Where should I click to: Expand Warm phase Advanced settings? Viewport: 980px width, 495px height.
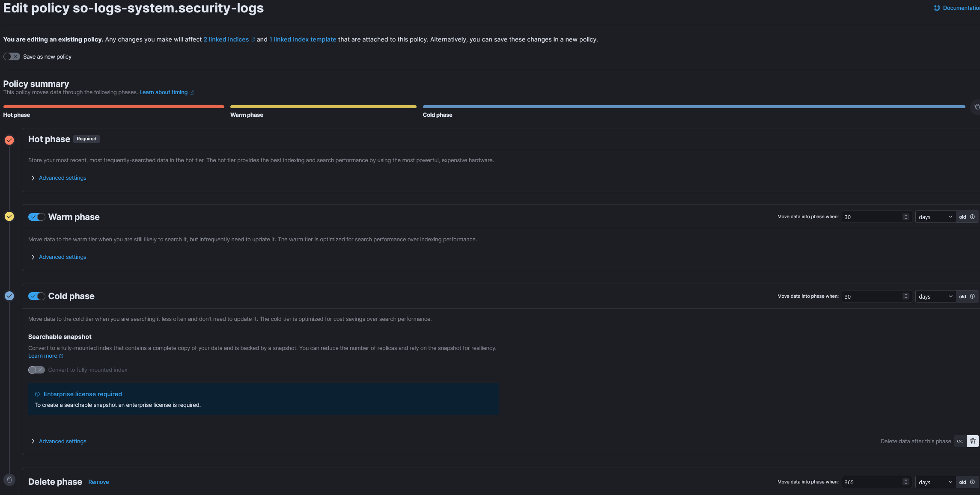tap(62, 257)
